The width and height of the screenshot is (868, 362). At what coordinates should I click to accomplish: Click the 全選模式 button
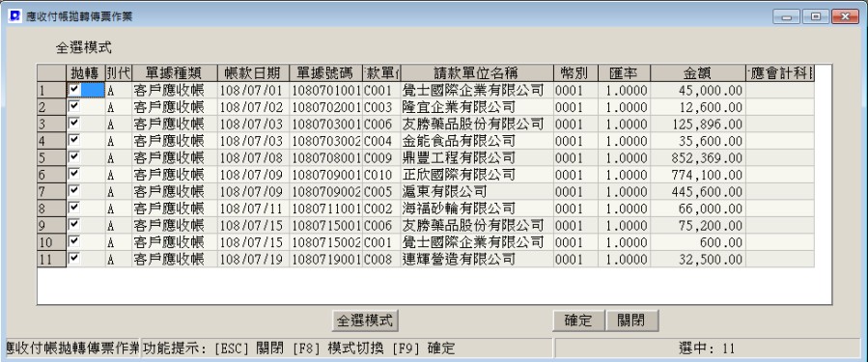click(x=365, y=320)
